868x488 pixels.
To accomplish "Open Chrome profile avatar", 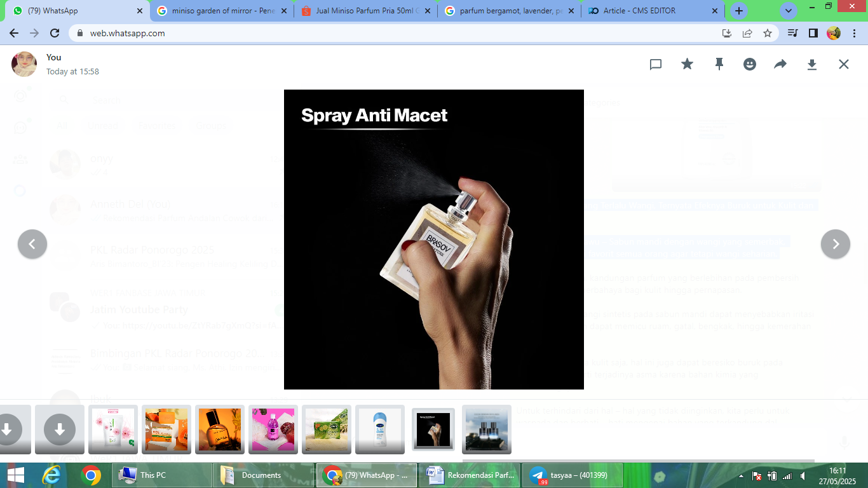I will 833,33.
